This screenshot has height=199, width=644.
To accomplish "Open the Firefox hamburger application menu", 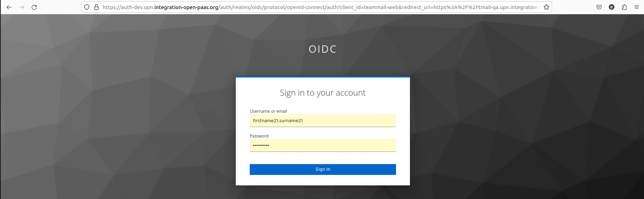I will (637, 7).
